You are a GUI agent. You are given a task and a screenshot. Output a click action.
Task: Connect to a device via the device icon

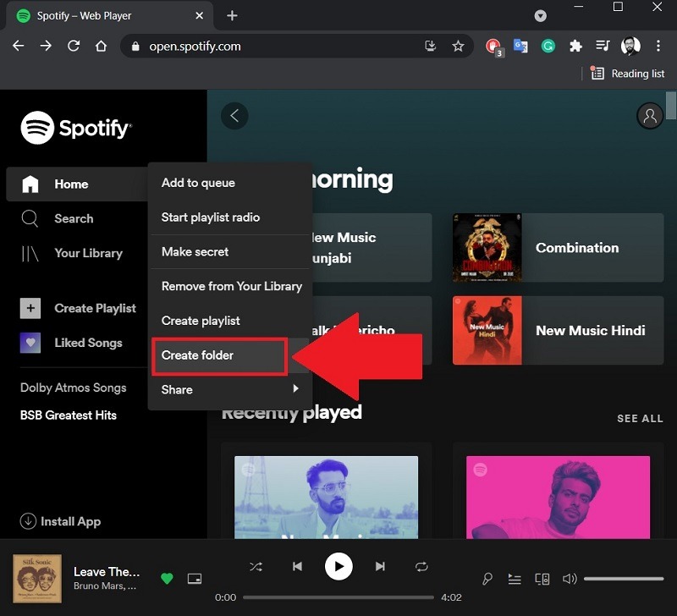click(x=542, y=579)
